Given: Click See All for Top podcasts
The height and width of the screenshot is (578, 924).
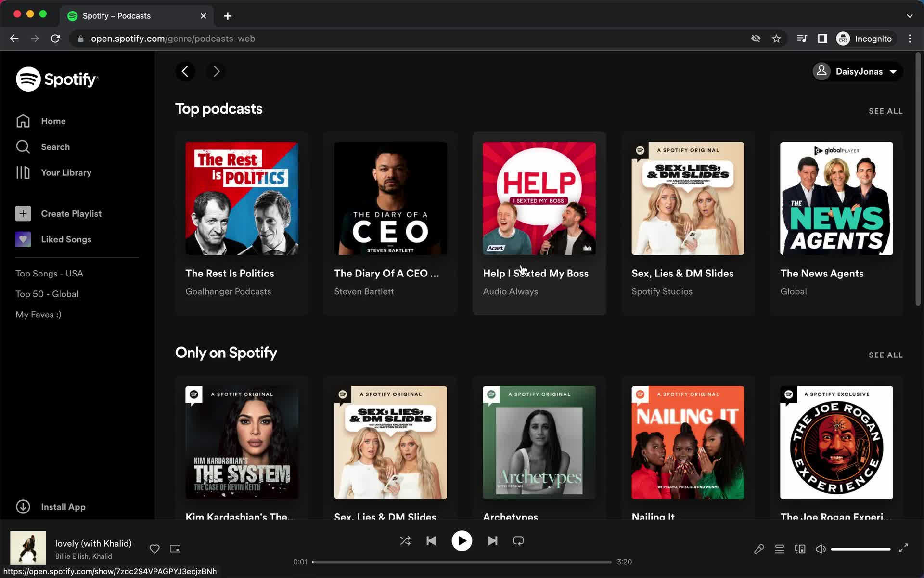Looking at the screenshot, I should [x=885, y=111].
